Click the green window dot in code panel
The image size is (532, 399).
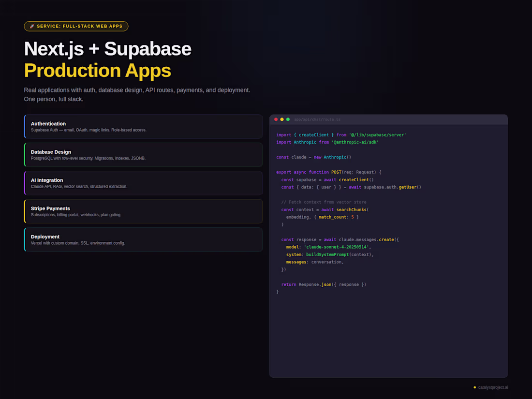point(288,119)
